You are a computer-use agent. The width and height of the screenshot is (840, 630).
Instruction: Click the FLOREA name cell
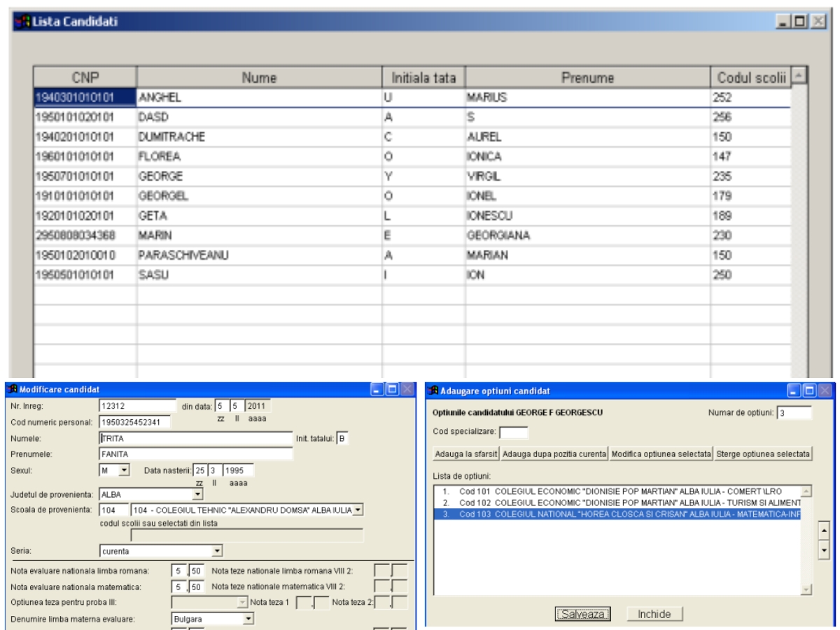pos(259,157)
